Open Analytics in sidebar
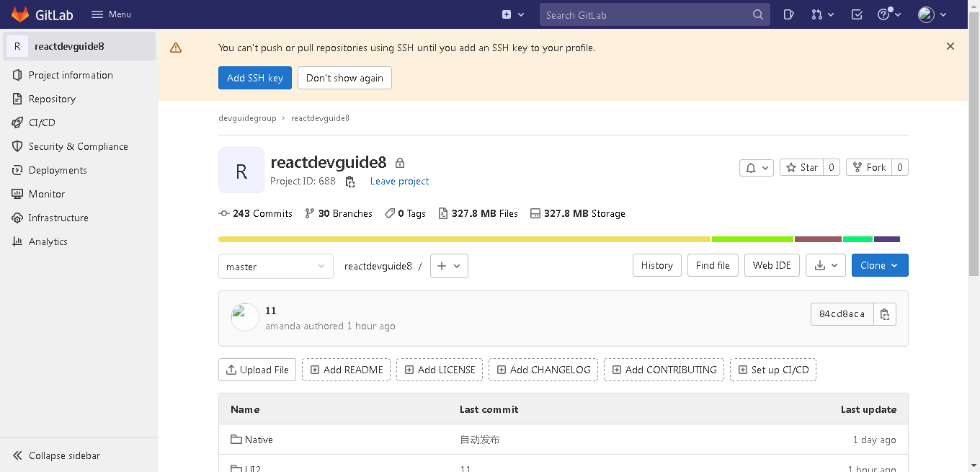Screen dimensions: 980x472 pos(79,241)
